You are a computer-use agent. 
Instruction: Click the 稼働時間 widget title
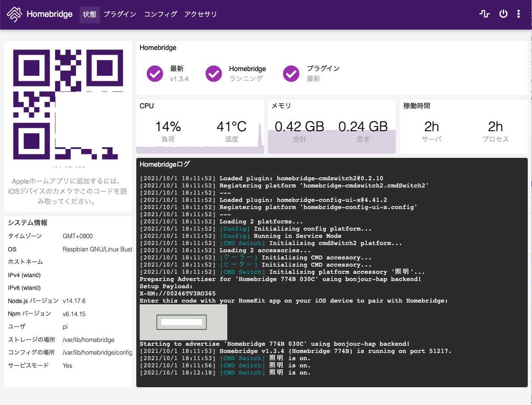[417, 106]
